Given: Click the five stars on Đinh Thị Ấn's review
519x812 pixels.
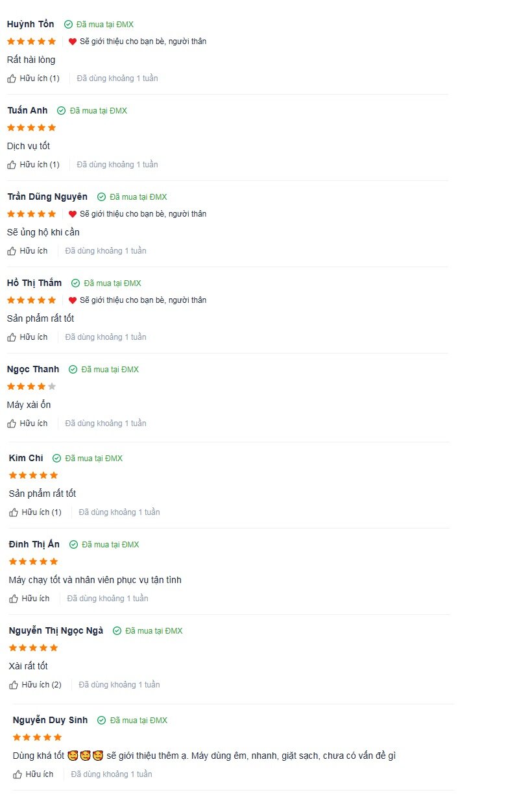Looking at the screenshot, I should tap(34, 562).
